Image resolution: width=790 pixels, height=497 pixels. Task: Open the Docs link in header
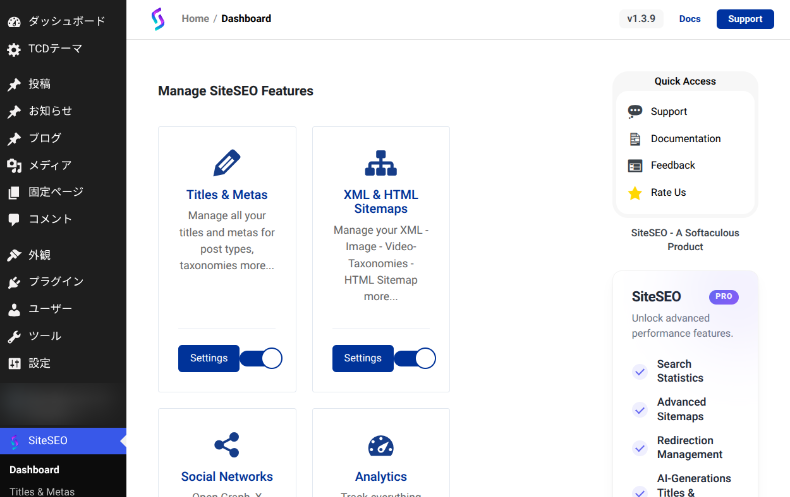point(690,19)
